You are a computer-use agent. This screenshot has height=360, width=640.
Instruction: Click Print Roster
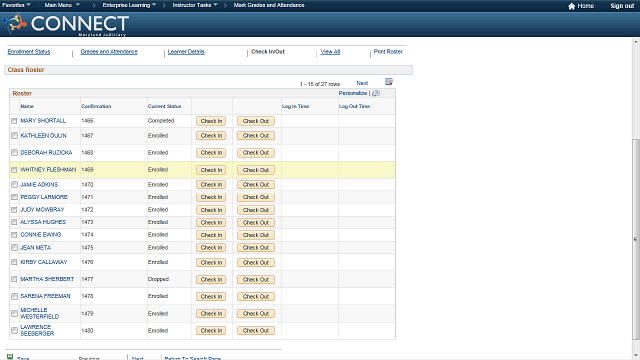pos(388,51)
